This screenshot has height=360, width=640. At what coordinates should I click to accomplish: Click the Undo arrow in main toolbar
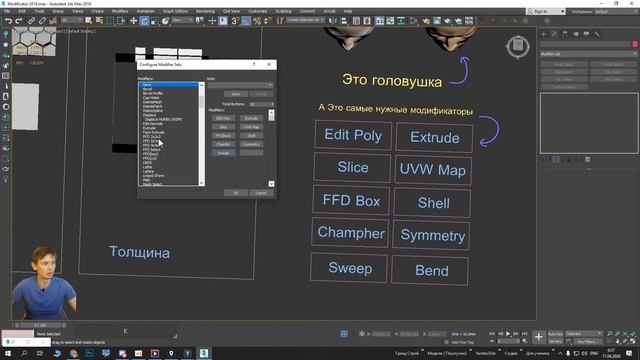(x=8, y=21)
